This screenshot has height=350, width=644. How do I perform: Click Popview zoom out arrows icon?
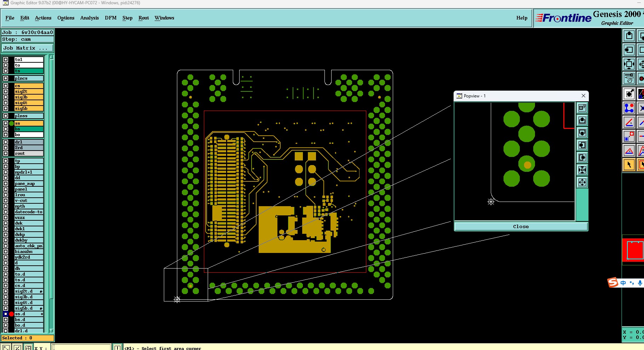point(582,182)
